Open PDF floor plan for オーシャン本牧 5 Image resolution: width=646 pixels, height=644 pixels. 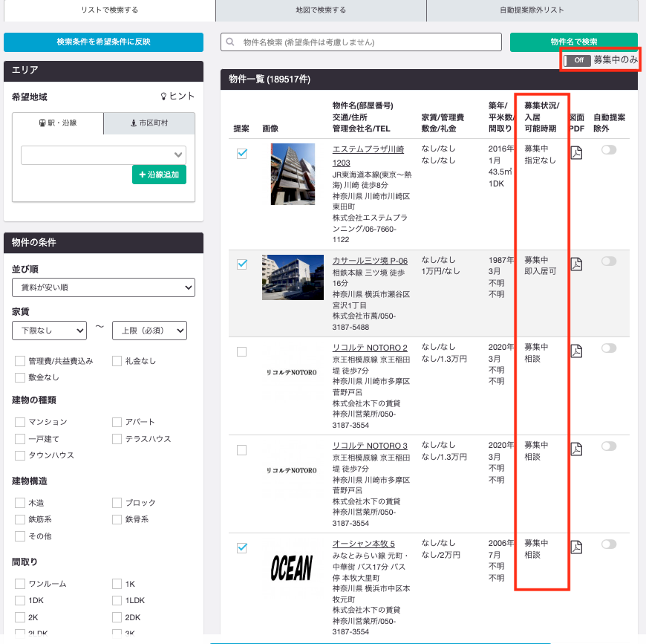tap(576, 547)
